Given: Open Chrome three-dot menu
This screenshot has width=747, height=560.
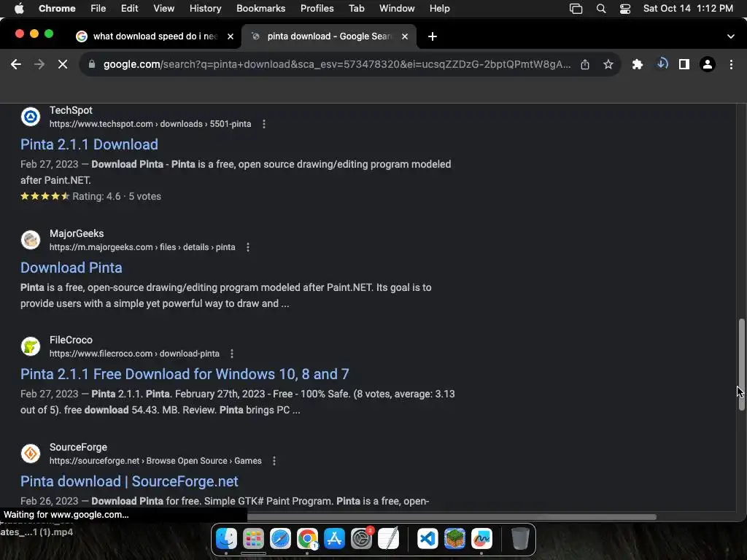Looking at the screenshot, I should (x=731, y=64).
